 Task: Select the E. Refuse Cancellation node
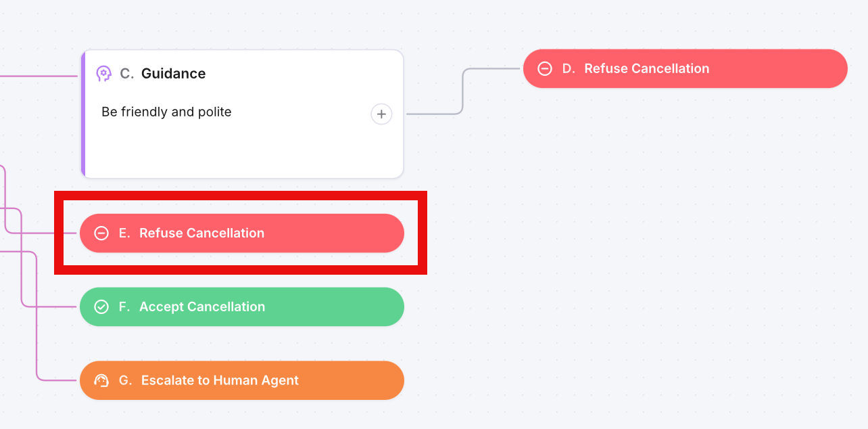pyautogui.click(x=242, y=233)
